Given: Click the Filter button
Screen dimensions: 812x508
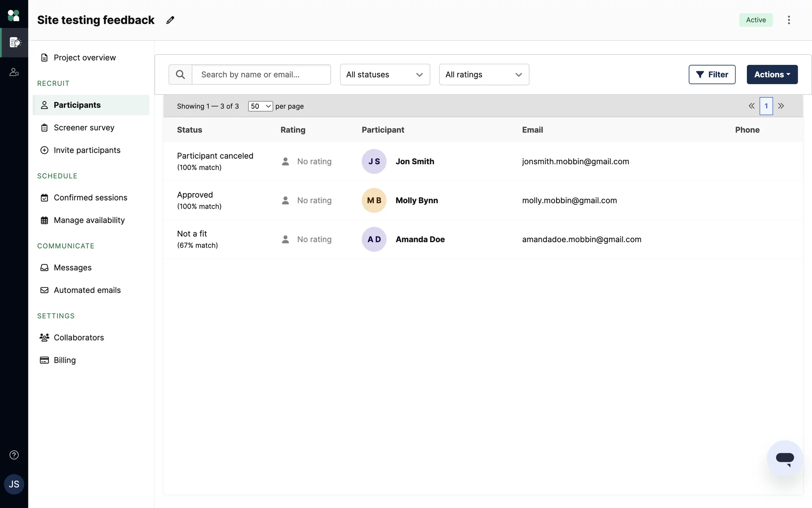Looking at the screenshot, I should 712,75.
